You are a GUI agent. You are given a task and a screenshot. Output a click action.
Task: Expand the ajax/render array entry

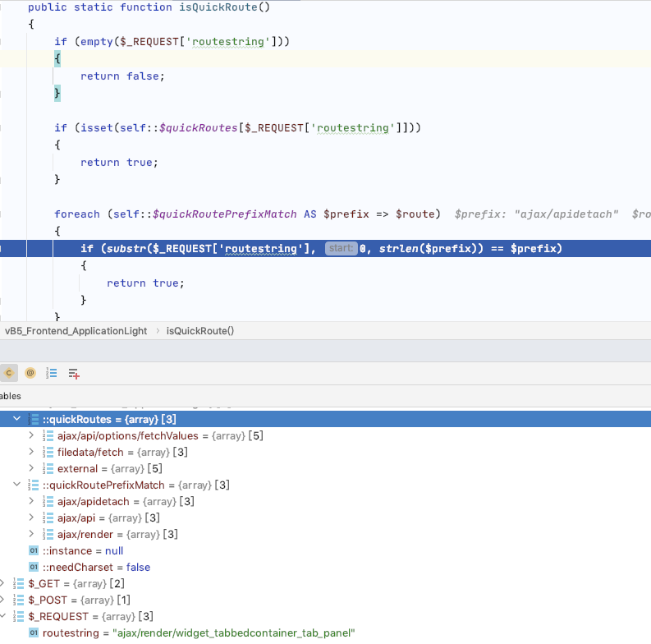point(32,534)
